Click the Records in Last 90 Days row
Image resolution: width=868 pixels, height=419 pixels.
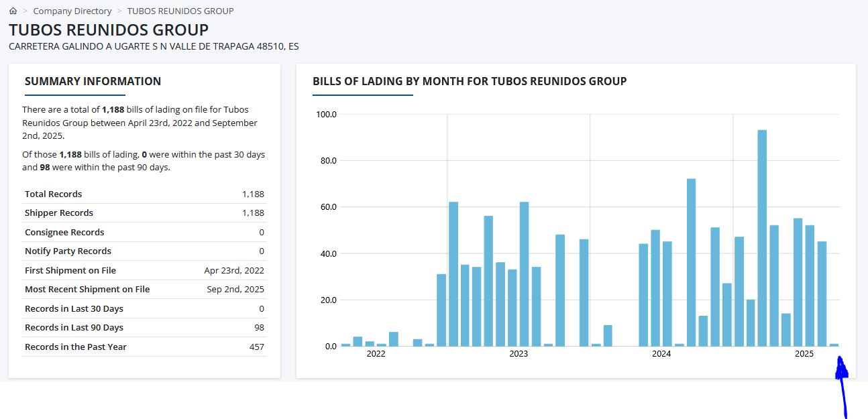pos(144,328)
